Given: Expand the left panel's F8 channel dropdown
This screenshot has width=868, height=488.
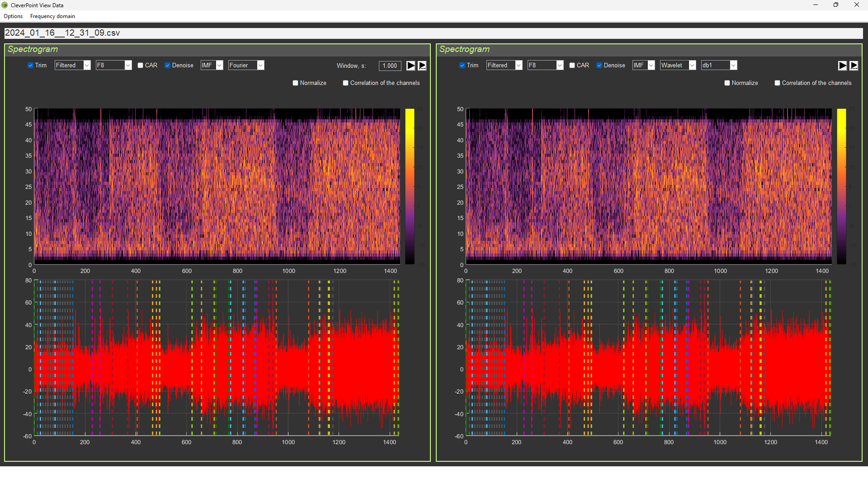Looking at the screenshot, I should [x=128, y=66].
